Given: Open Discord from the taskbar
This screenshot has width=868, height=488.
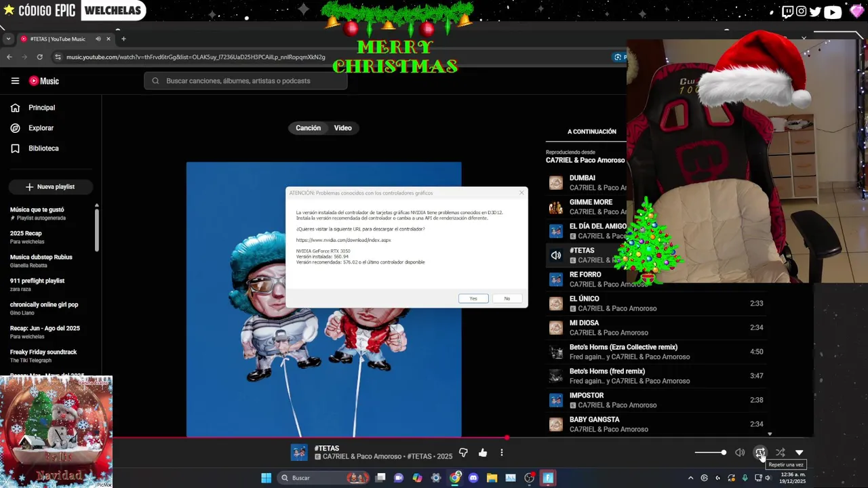Looking at the screenshot, I should tap(473, 478).
